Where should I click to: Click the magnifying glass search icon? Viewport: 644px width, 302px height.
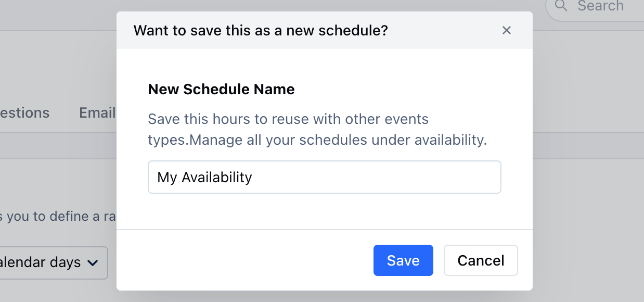coord(561,6)
